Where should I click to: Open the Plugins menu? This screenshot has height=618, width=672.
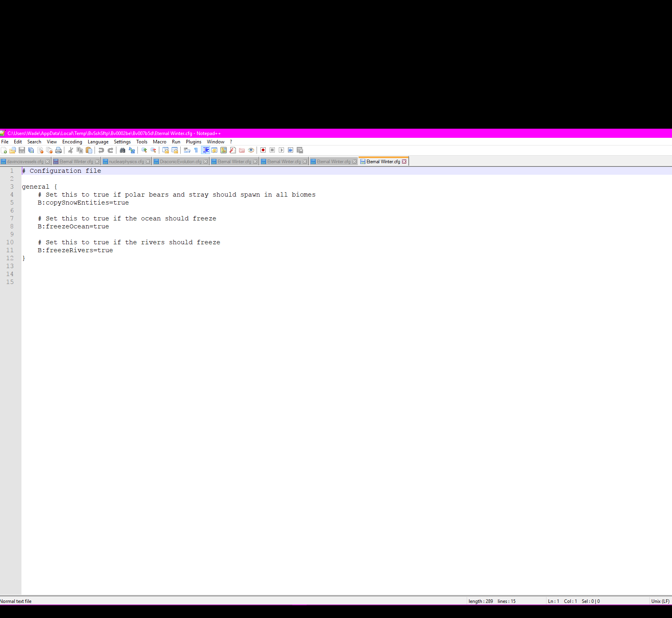pyautogui.click(x=193, y=142)
